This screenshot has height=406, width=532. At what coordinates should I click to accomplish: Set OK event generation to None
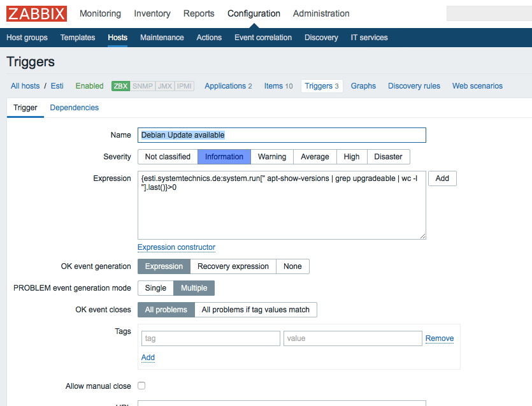coord(292,266)
